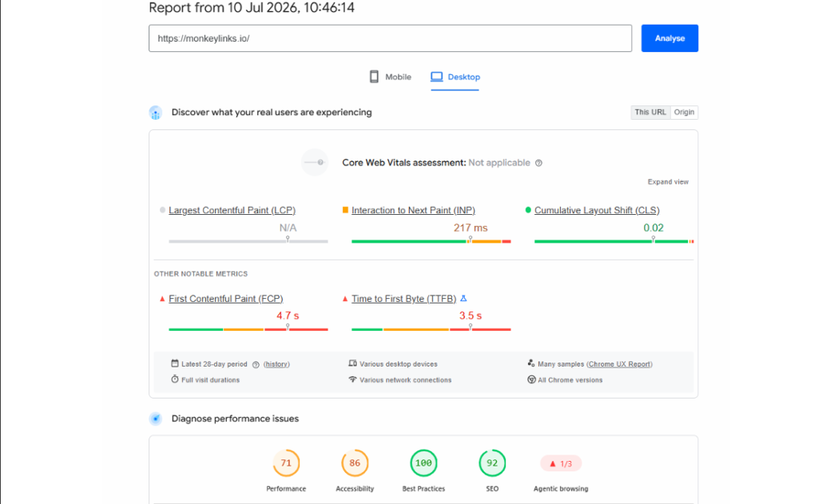The height and width of the screenshot is (504, 818).
Task: Open the history link
Action: (276, 364)
